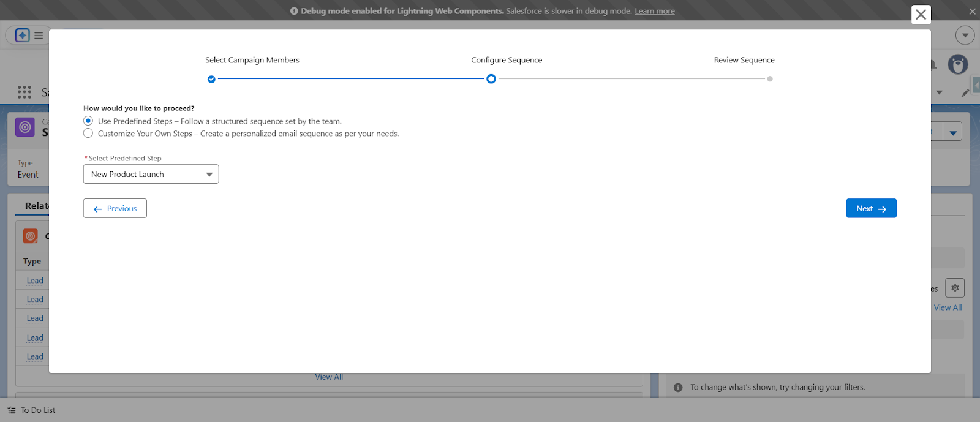Click the Configure Sequence step marker

point(491,79)
